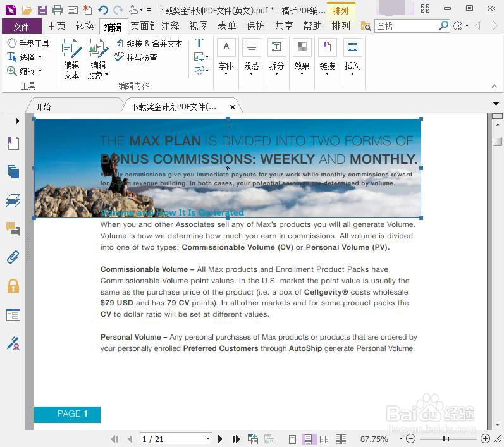Screen dimensions: 504x447
Task: Open the Comments panel in sidebar
Action: coord(13,228)
